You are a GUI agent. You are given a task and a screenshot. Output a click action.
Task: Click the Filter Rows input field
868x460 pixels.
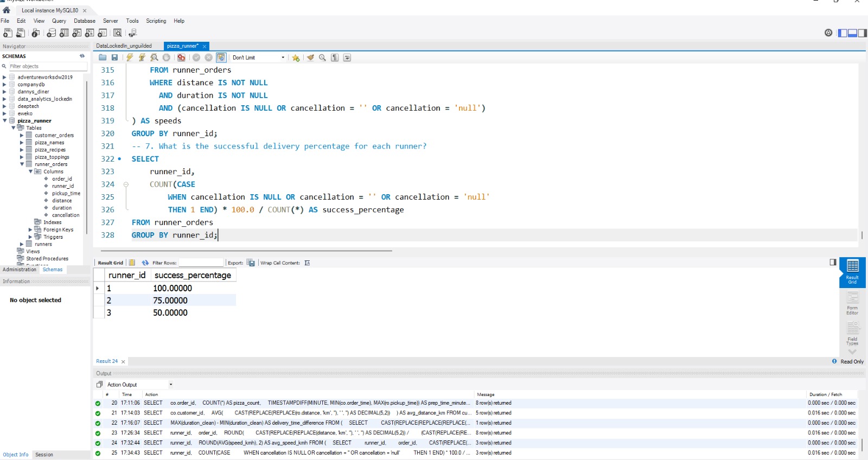click(x=201, y=263)
